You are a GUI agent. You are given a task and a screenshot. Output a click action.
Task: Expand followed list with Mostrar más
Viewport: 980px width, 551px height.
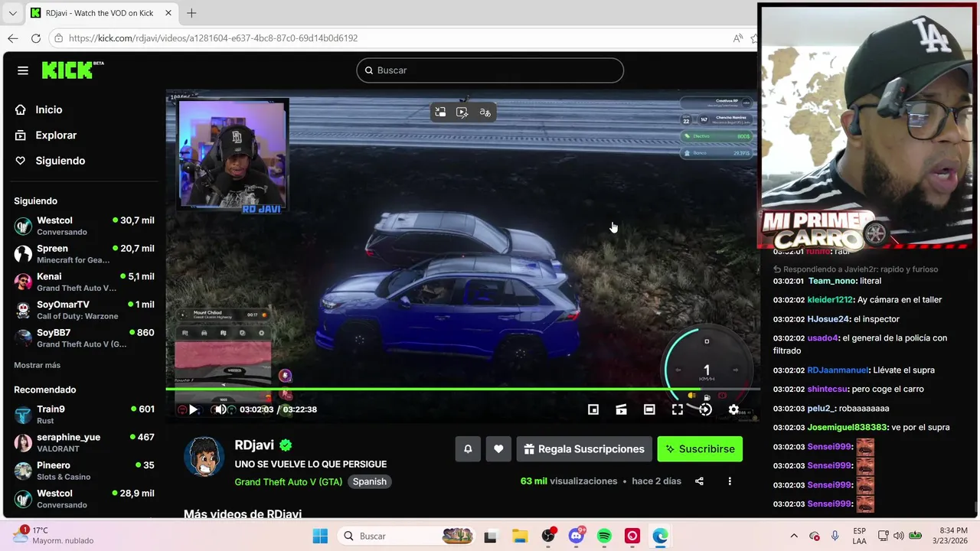coord(37,365)
